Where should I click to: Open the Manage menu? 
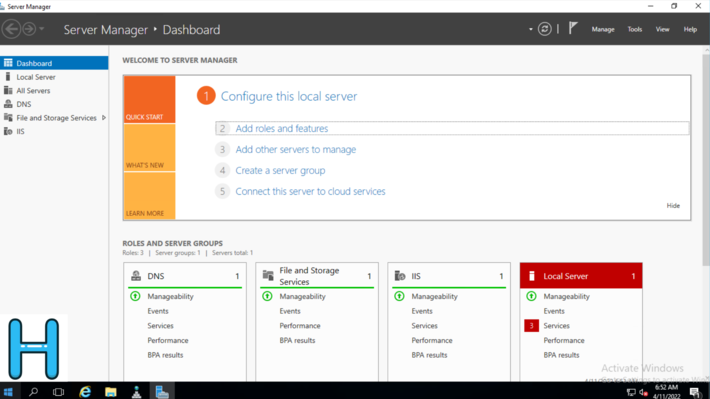pos(603,29)
